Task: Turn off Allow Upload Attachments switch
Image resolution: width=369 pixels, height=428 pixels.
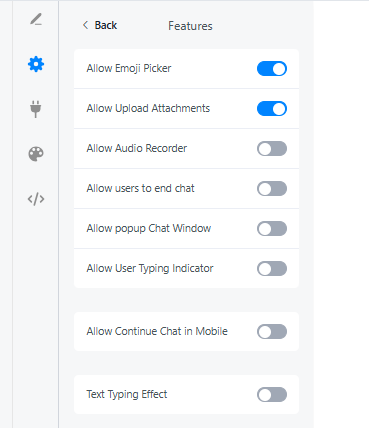Action: [x=272, y=109]
